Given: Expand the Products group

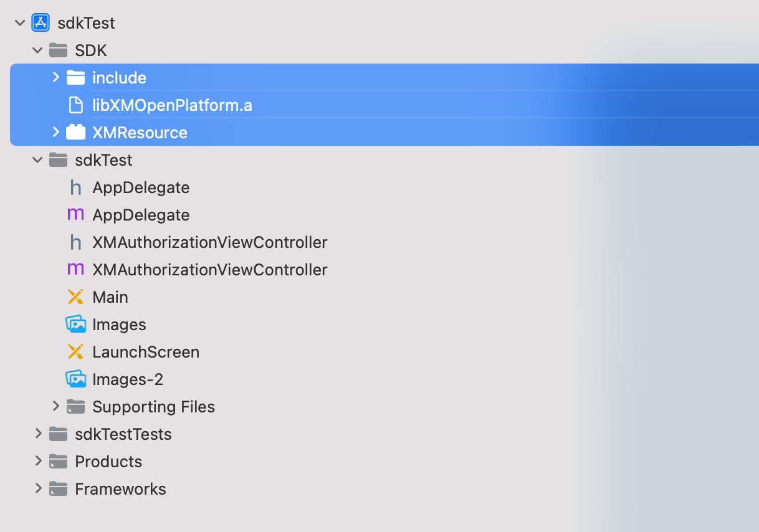Looking at the screenshot, I should (x=38, y=461).
